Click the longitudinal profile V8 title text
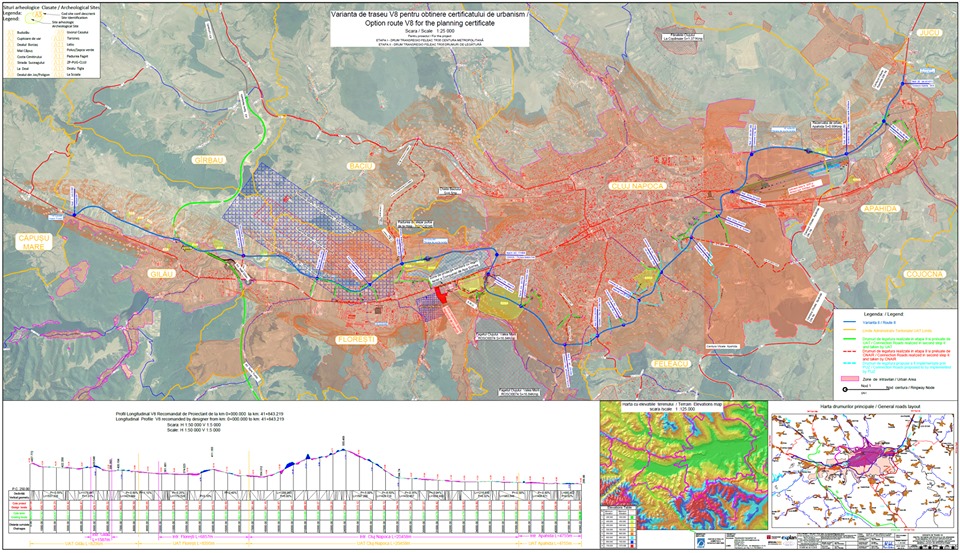This screenshot has width=960, height=553. click(200, 418)
